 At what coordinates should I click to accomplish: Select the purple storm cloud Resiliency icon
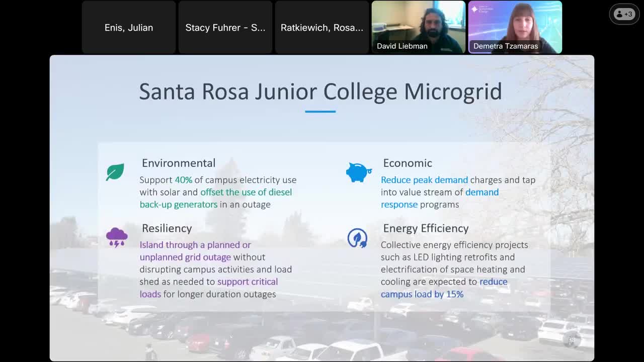pyautogui.click(x=117, y=235)
